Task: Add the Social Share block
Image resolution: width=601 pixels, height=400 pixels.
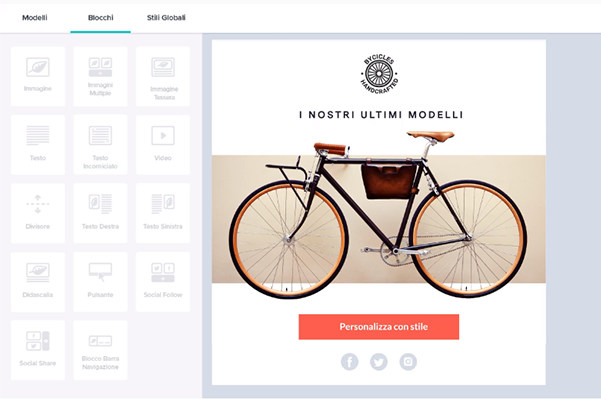Action: point(38,350)
